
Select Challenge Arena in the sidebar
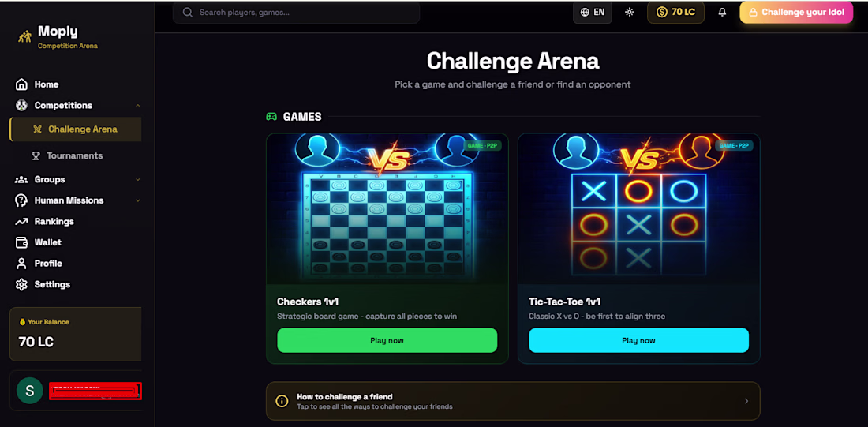point(75,129)
